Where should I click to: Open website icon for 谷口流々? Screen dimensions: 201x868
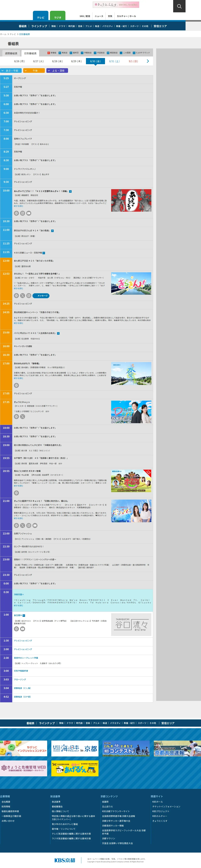pos(16,629)
